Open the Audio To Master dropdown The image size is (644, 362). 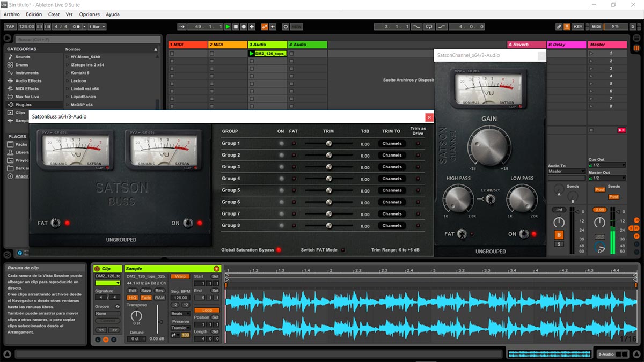pyautogui.click(x=567, y=172)
